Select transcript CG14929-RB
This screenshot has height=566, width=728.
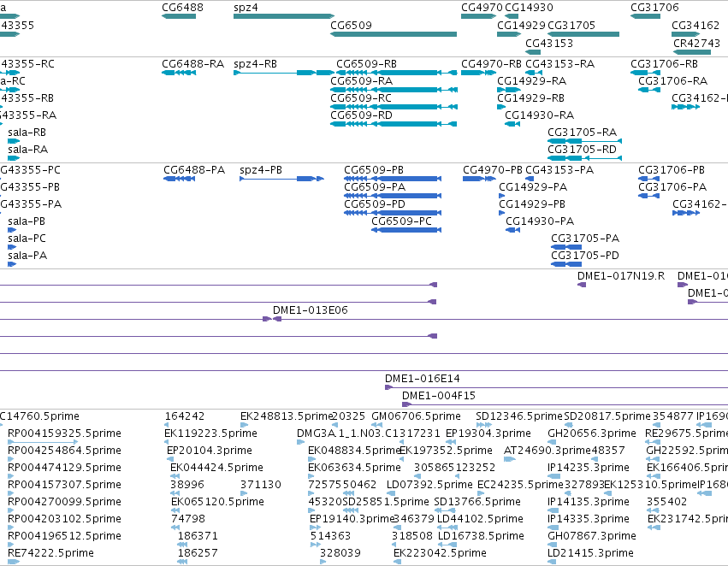tap(530, 97)
